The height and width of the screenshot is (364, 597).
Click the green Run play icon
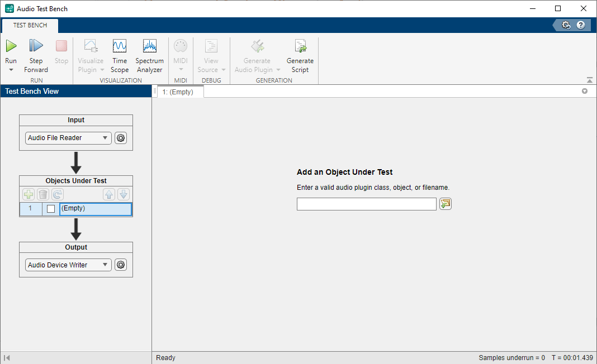pyautogui.click(x=11, y=46)
